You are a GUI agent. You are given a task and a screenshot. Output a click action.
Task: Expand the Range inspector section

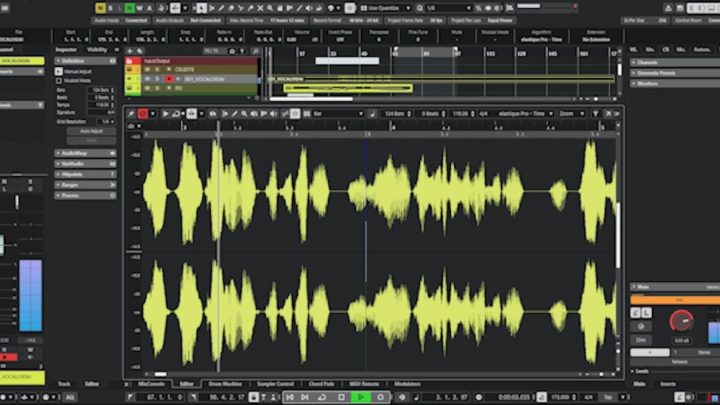coord(85,185)
